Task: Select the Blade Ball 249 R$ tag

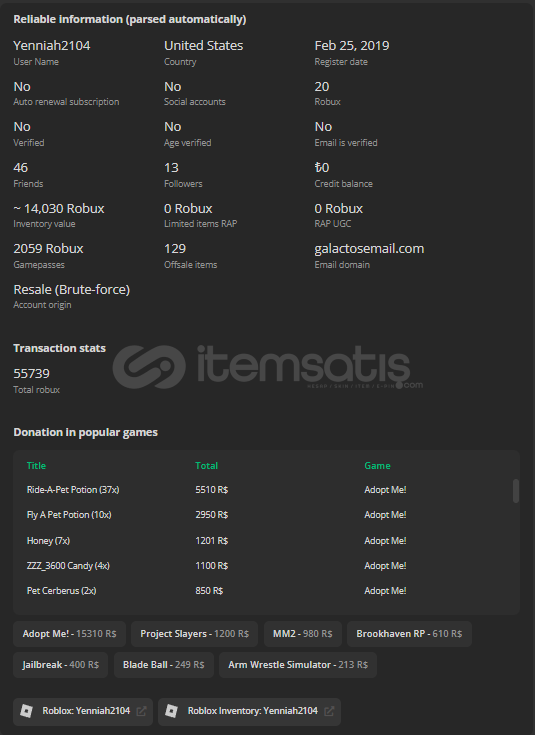Action: 164,665
